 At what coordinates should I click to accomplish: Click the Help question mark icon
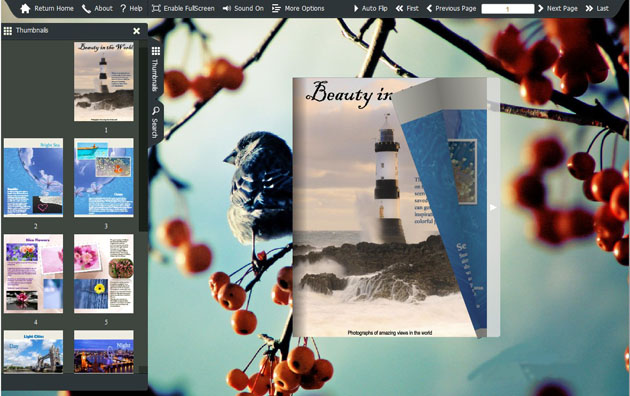point(123,8)
